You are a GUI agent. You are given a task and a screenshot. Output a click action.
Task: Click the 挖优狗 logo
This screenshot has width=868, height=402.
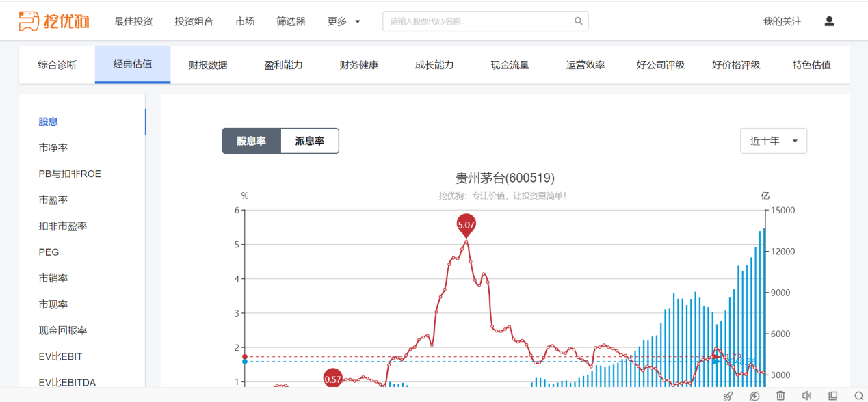click(54, 21)
